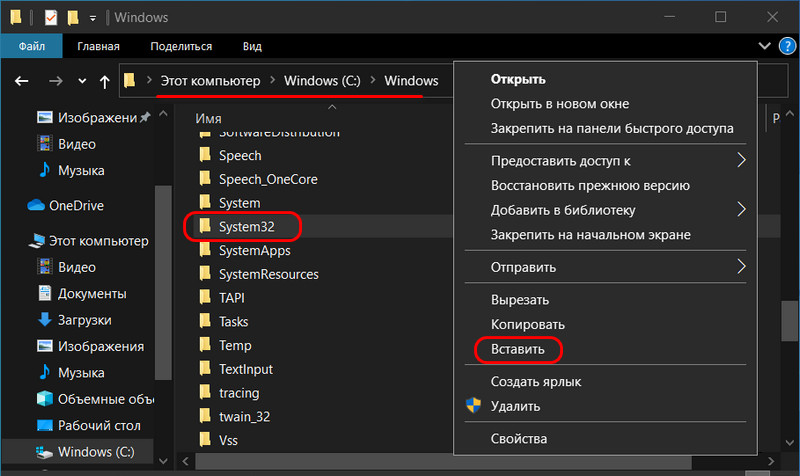Open the Файл tab
Screen dimensions: 800x476
coord(32,46)
